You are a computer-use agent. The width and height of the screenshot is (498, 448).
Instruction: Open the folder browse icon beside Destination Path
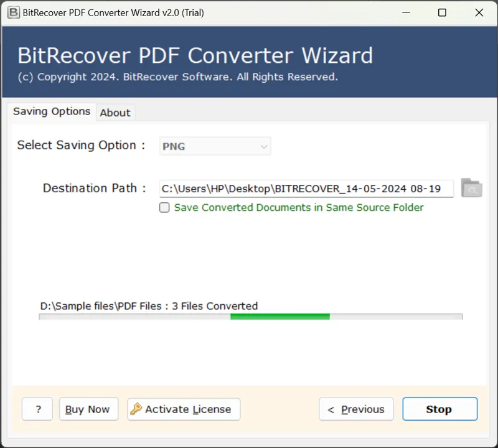point(471,188)
